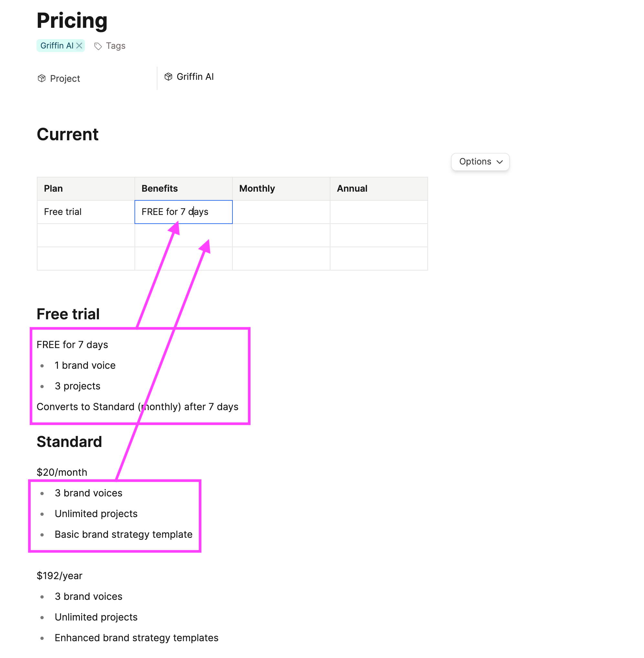Click the Griffin AI cube icon
This screenshot has height=658, width=644.
pos(168,77)
